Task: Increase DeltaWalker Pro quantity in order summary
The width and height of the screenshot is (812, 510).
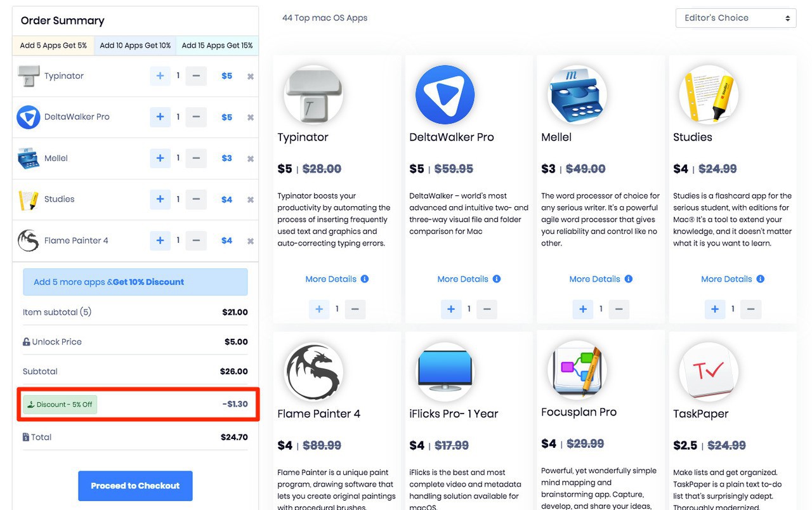Action: click(x=160, y=117)
